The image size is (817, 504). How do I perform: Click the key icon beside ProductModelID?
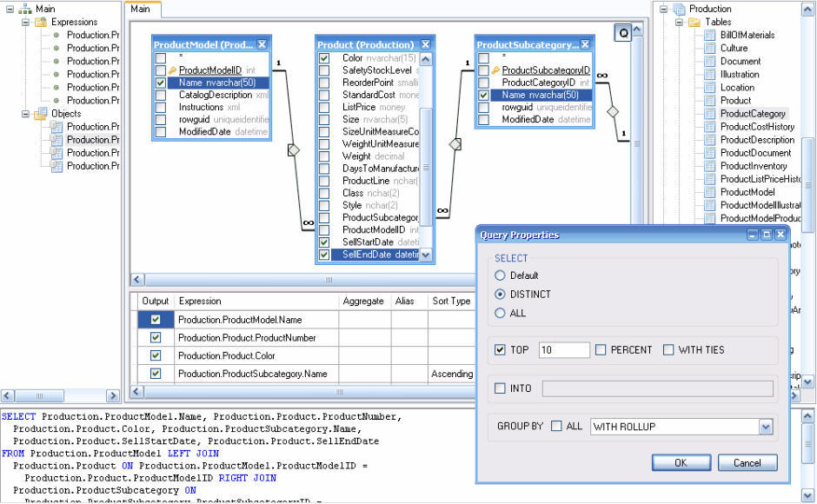(171, 68)
